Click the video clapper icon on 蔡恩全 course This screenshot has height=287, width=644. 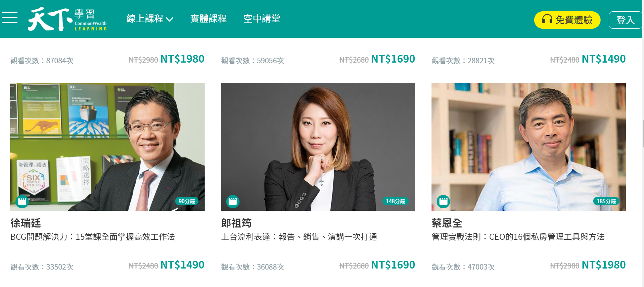(x=443, y=201)
